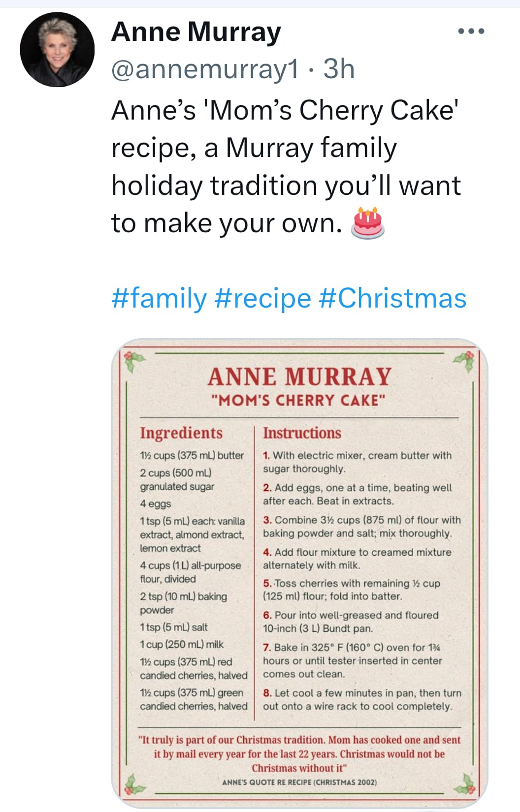Click the Ingredients heading in recipe image
The width and height of the screenshot is (520, 812).
181,433
